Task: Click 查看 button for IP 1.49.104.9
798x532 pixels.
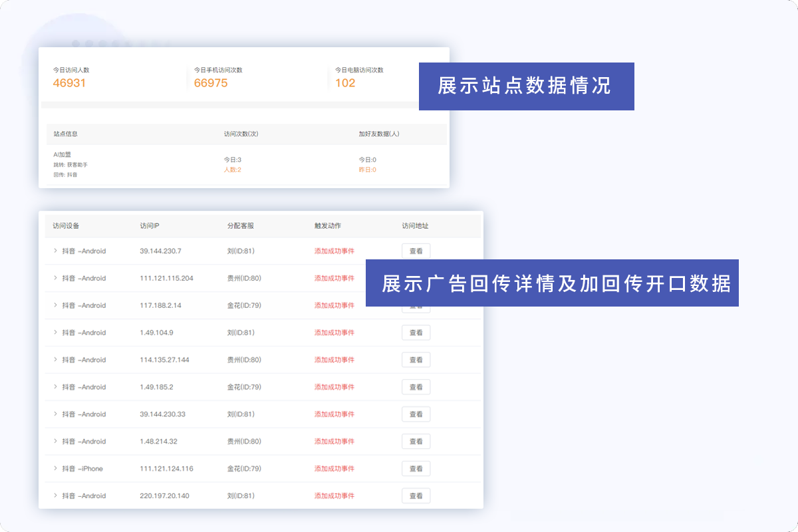Action: [416, 332]
